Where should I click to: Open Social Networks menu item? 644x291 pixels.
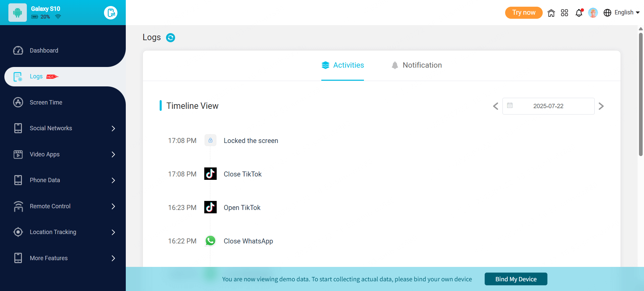click(x=51, y=128)
